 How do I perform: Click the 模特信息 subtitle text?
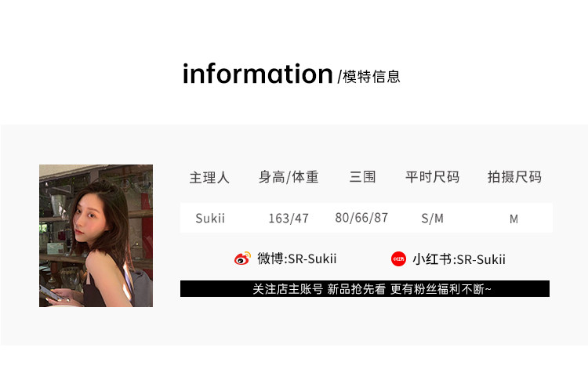(x=372, y=77)
